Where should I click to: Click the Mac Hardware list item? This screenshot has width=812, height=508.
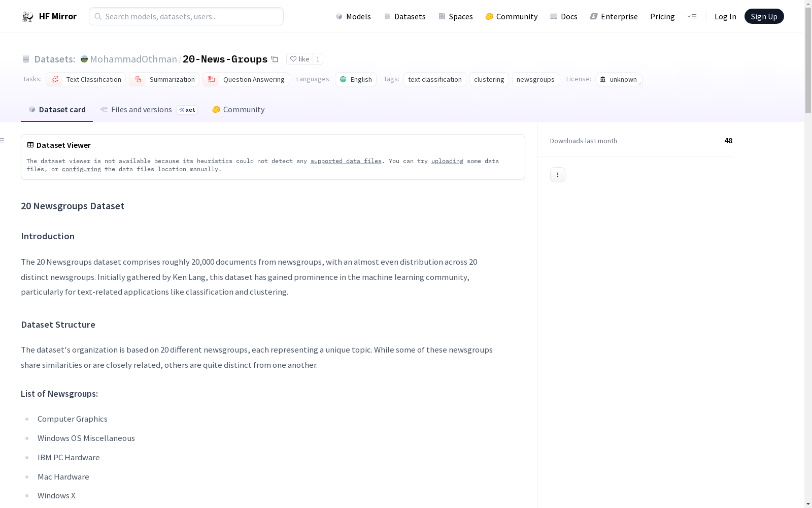pos(63,477)
